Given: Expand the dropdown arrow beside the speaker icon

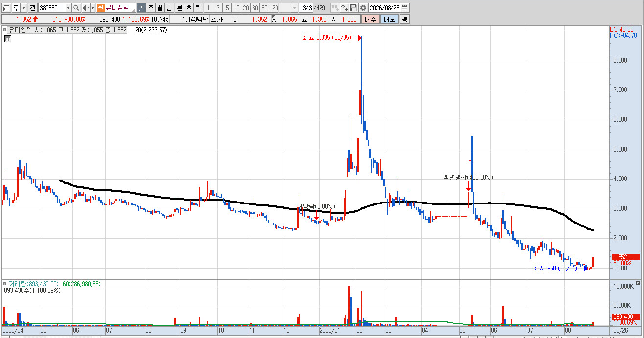Looking at the screenshot, I should 92,8.
